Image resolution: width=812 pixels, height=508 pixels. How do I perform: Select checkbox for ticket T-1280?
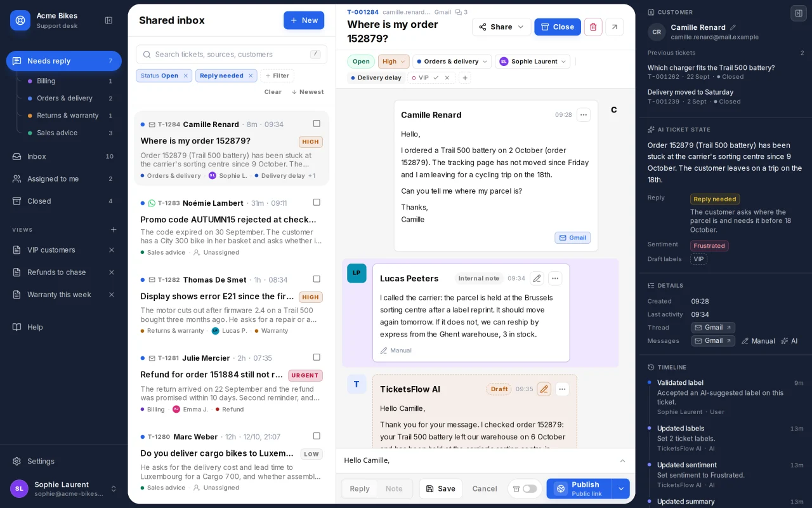coord(317,436)
